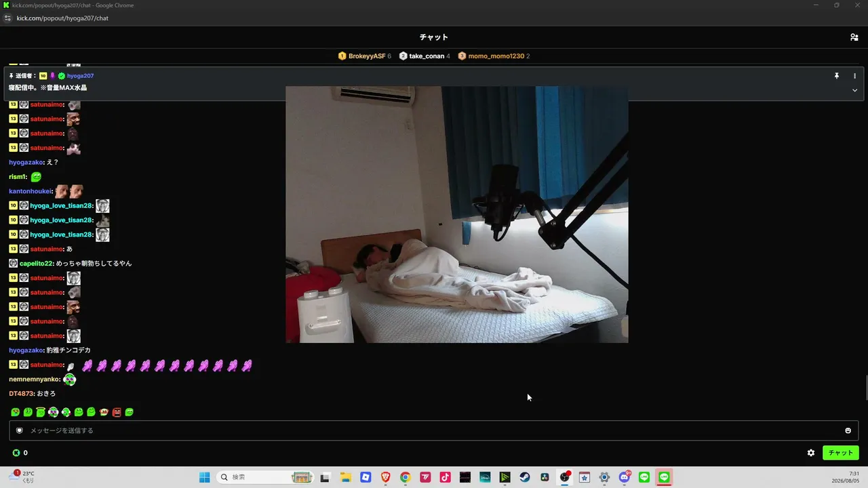
Task: Click username rism1 in chat
Action: pyautogui.click(x=18, y=177)
